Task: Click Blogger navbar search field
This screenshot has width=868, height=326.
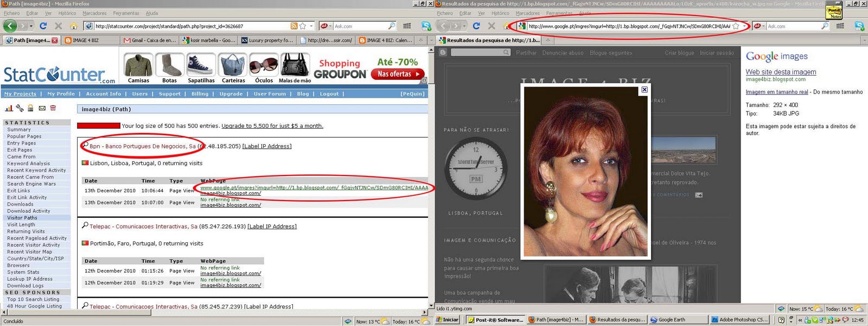Action: tap(481, 52)
